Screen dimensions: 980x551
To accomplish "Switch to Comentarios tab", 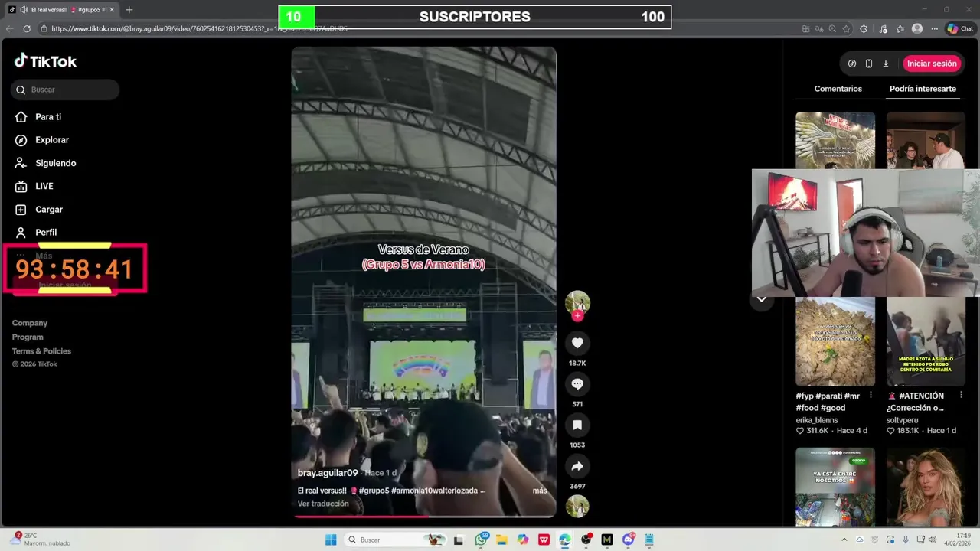I will click(838, 89).
